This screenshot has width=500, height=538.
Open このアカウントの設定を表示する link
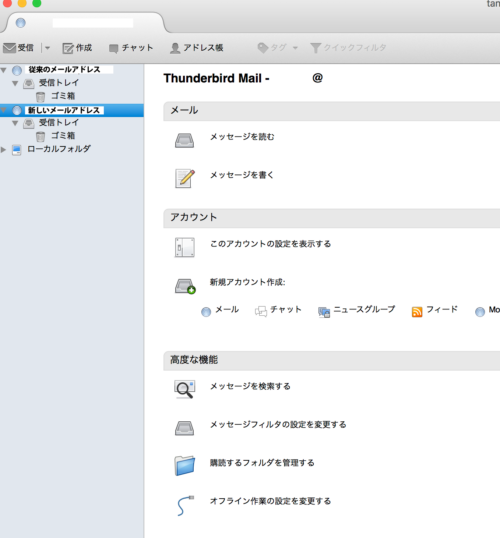pos(270,244)
